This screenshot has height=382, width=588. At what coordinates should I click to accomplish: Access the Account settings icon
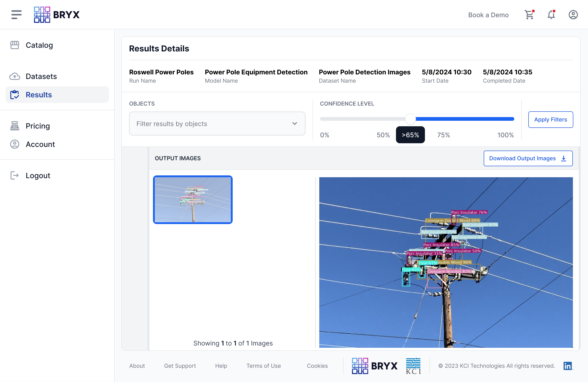tap(573, 14)
